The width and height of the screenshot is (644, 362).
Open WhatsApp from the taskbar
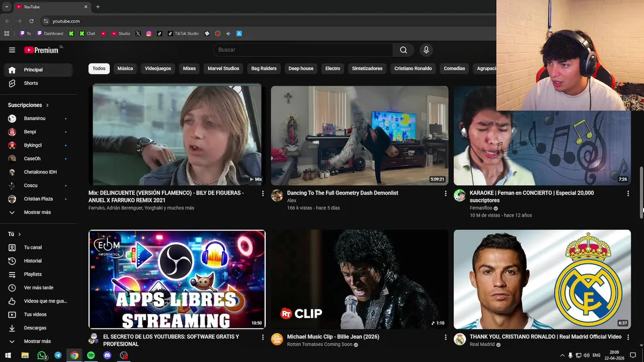pos(42,355)
